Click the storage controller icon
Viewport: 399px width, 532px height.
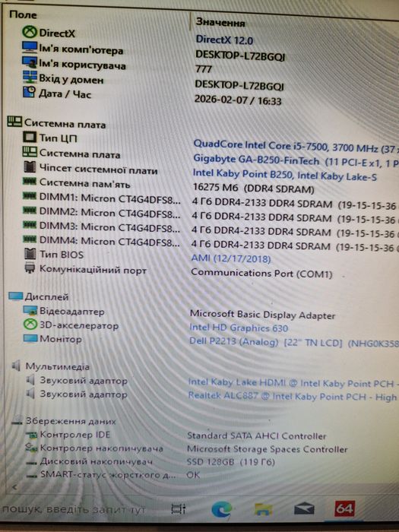[x=32, y=448]
